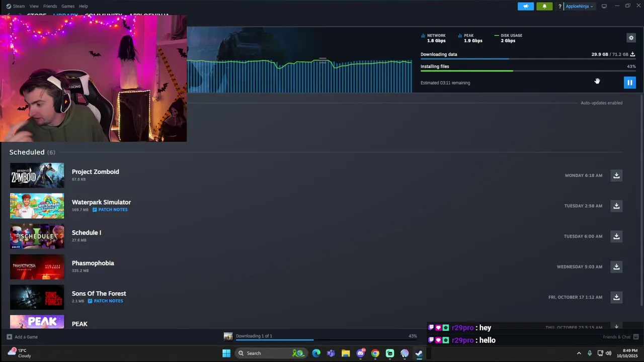Viewport: 644px width, 362px height.
Task: Open Sons Of The Forest thumbnail
Action: pos(37,297)
